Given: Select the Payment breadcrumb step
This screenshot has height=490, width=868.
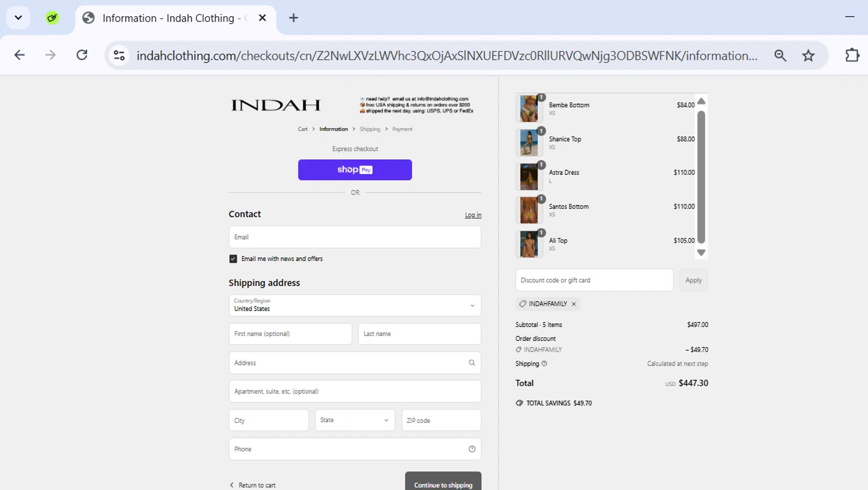Looking at the screenshot, I should point(402,129).
